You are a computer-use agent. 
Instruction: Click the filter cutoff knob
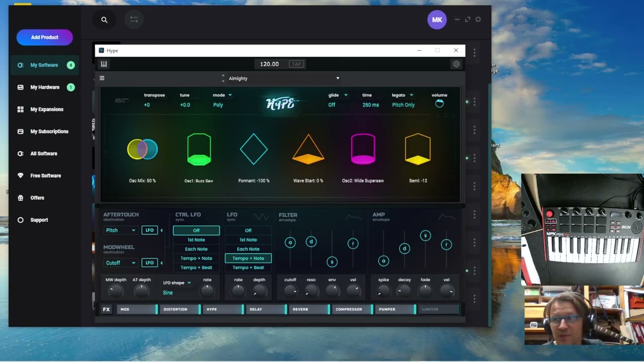(290, 290)
